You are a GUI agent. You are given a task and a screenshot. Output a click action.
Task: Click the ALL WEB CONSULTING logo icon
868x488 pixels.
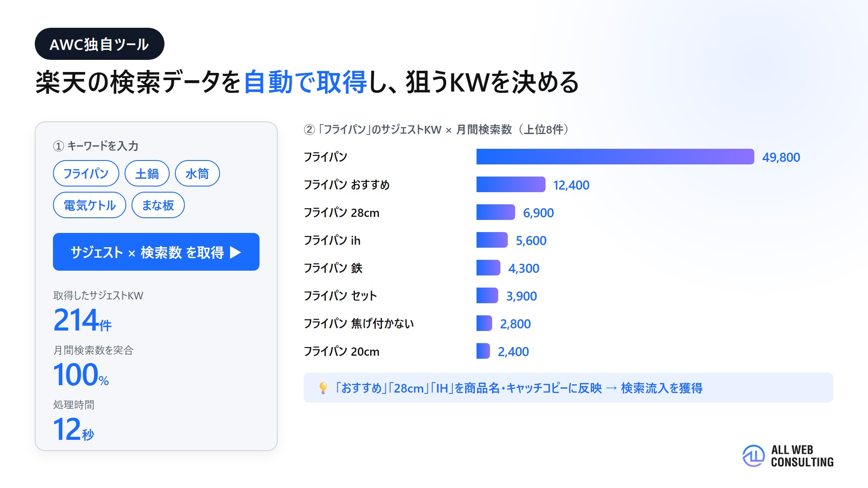[753, 456]
